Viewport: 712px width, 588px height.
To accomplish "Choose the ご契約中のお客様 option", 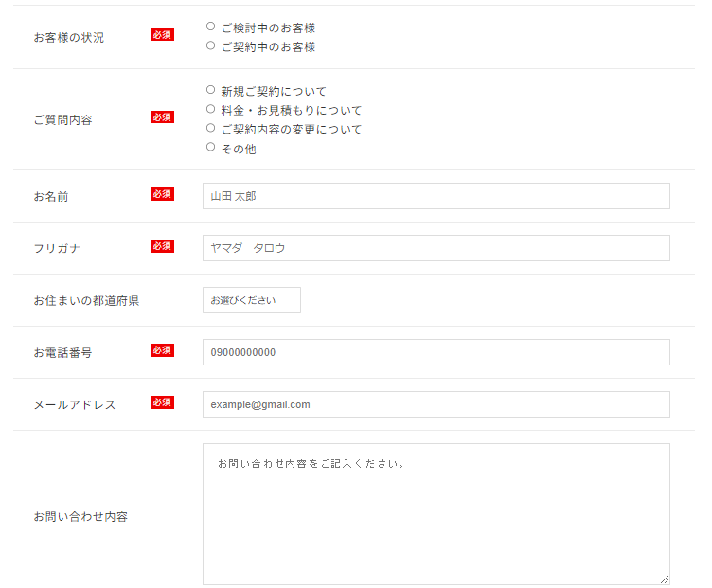I will pos(210,45).
